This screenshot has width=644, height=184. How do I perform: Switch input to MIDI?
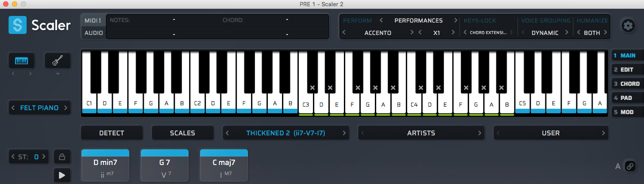pyautogui.click(x=93, y=20)
